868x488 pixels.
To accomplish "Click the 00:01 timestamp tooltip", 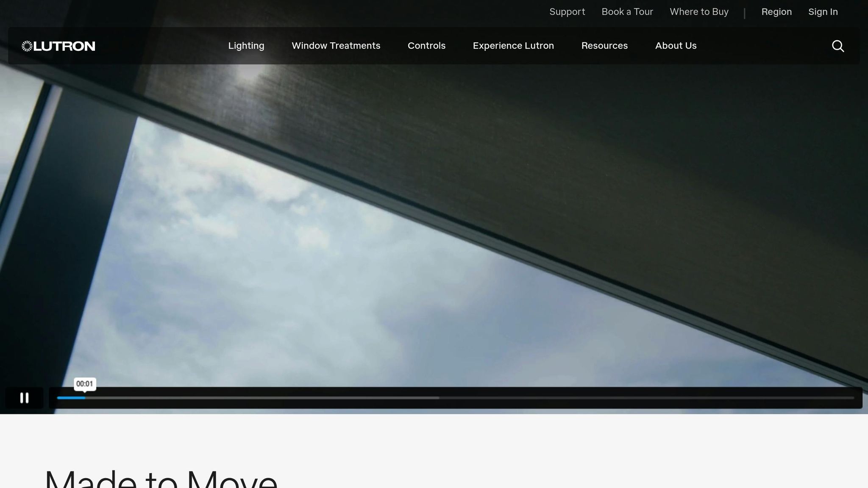I will pos(85,384).
